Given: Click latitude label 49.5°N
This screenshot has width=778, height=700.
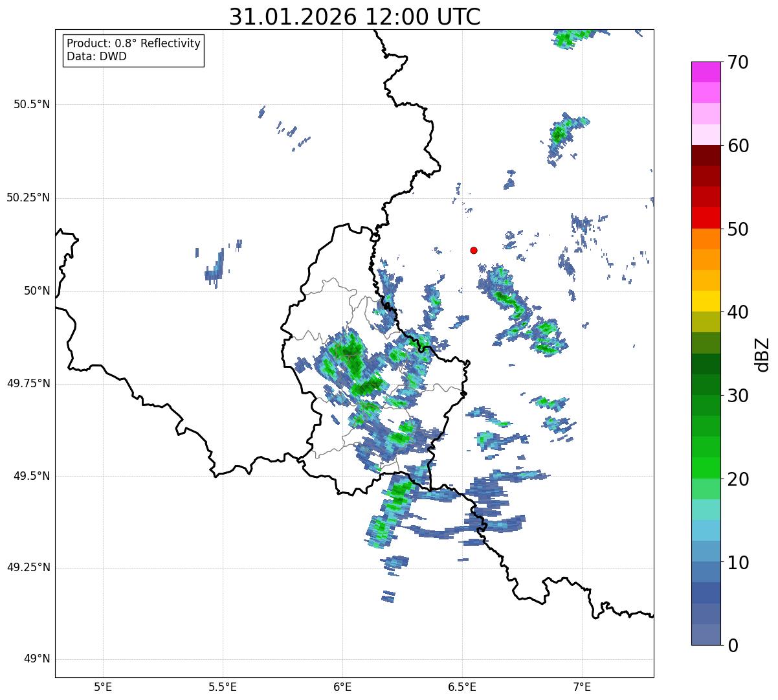Looking at the screenshot, I should click(32, 476).
